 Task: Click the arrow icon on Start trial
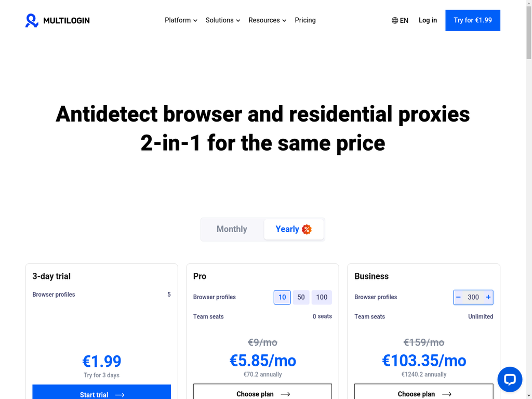click(x=120, y=395)
